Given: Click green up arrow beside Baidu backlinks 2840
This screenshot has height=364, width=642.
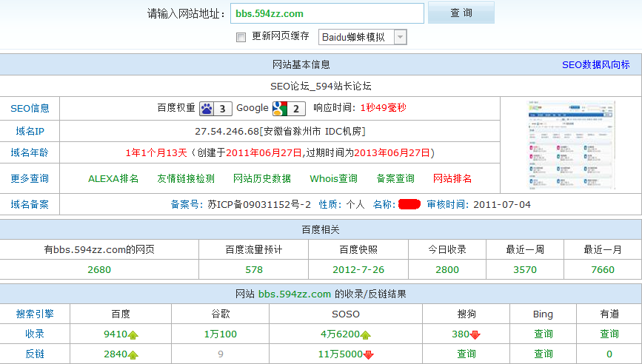Looking at the screenshot, I should [133, 354].
